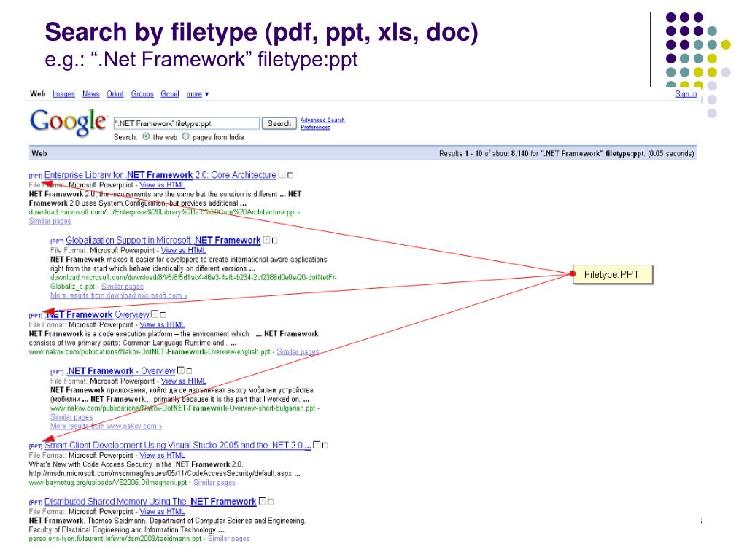Click 'View as HTML' for the Smart Client Development result
Screen dimensions: 747x560
pos(162,455)
